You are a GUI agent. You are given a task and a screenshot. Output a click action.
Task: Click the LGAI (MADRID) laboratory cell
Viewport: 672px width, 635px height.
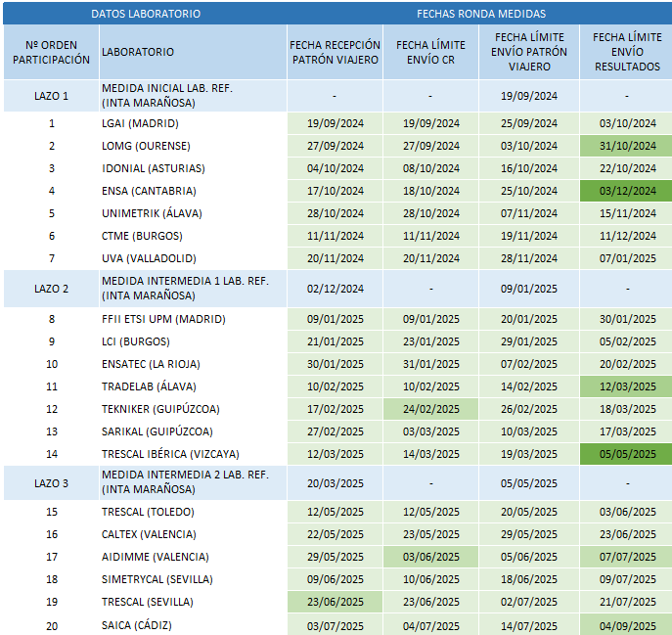pyautogui.click(x=140, y=123)
